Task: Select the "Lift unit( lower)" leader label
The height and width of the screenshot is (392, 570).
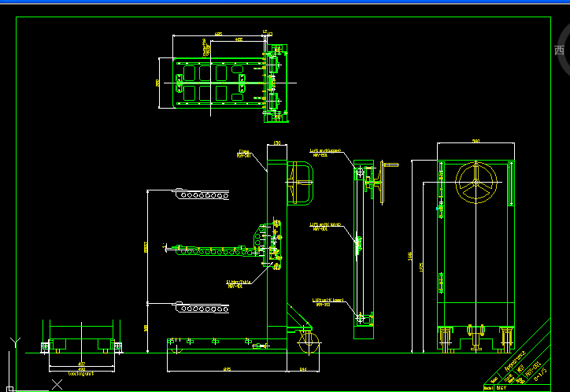Action: tap(328, 302)
